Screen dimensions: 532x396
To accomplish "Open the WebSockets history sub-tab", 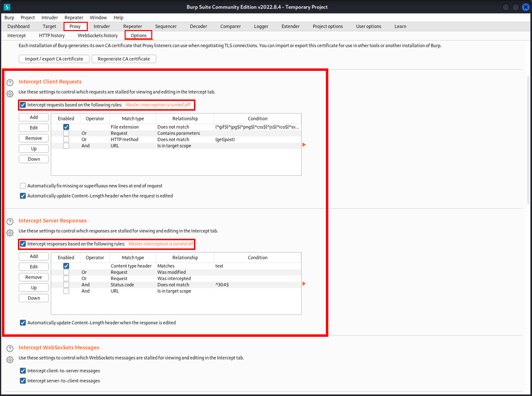I will pos(97,35).
